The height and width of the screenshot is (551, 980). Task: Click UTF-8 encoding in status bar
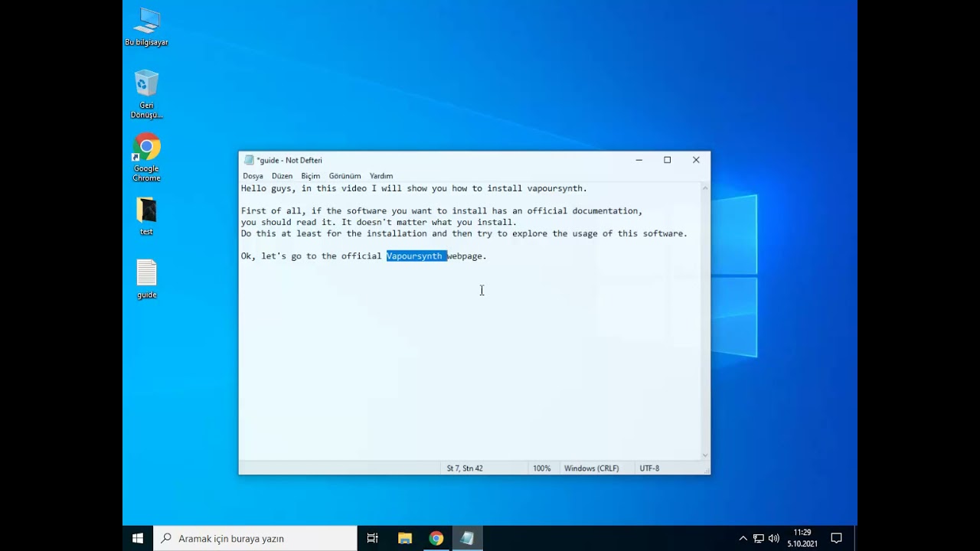point(649,468)
